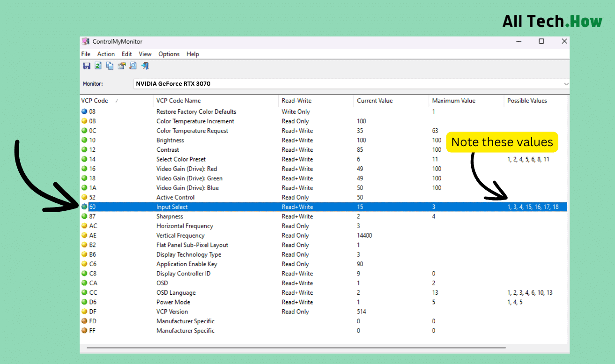Open the File menu

tap(86, 54)
